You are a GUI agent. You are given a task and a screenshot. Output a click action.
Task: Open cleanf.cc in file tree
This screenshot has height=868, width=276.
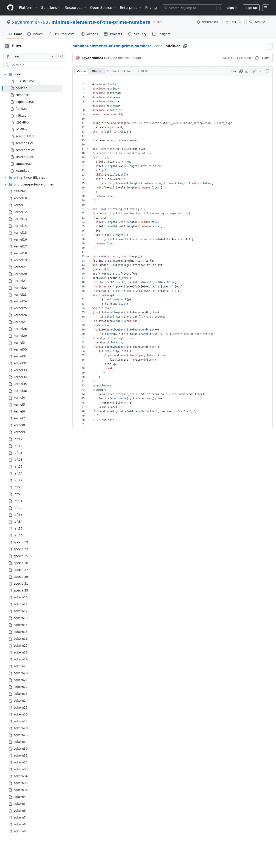[22, 95]
